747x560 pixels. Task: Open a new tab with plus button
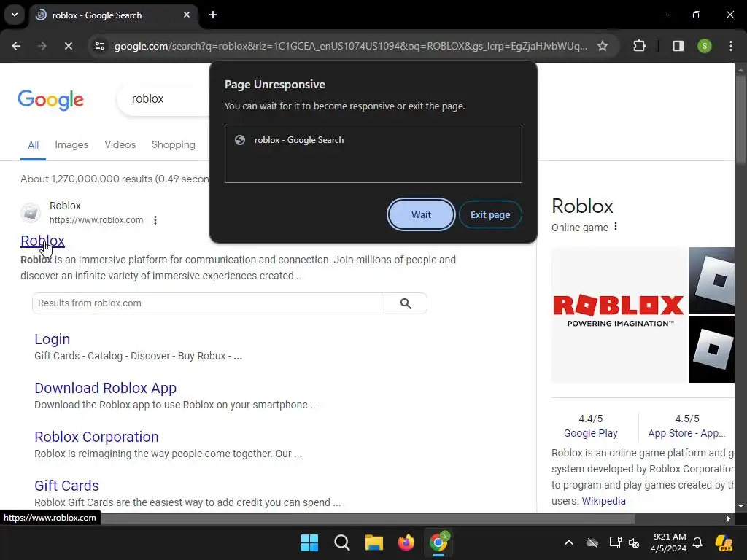tap(213, 15)
